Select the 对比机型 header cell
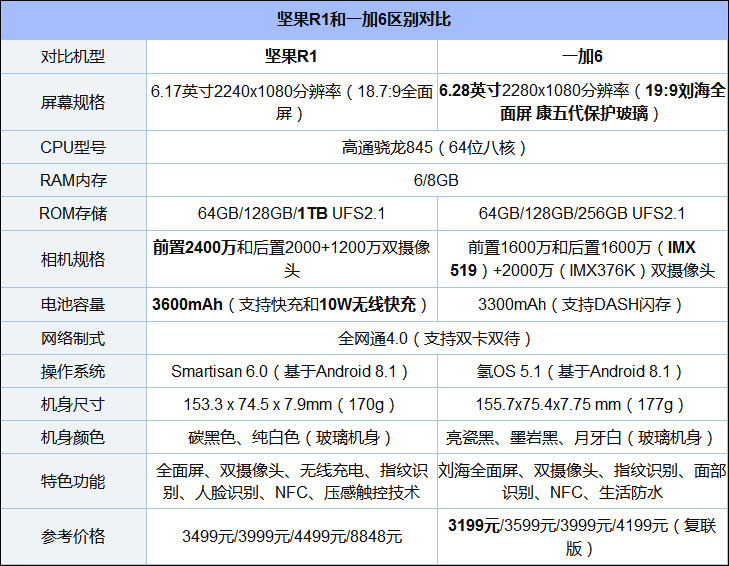 [73, 56]
